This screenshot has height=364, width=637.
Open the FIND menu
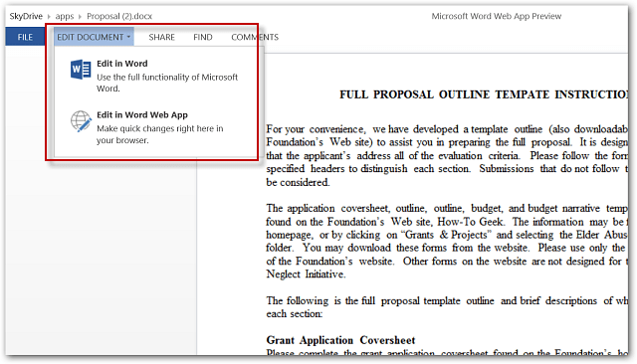pyautogui.click(x=203, y=37)
